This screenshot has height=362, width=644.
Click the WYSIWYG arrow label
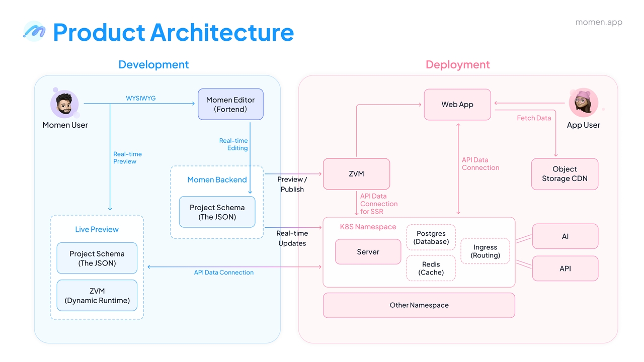click(140, 98)
